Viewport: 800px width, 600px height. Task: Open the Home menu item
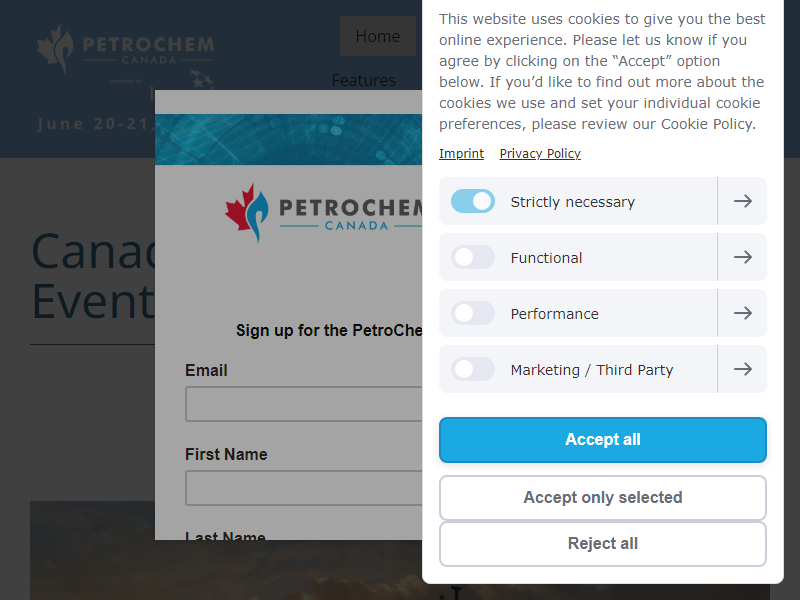point(378,36)
